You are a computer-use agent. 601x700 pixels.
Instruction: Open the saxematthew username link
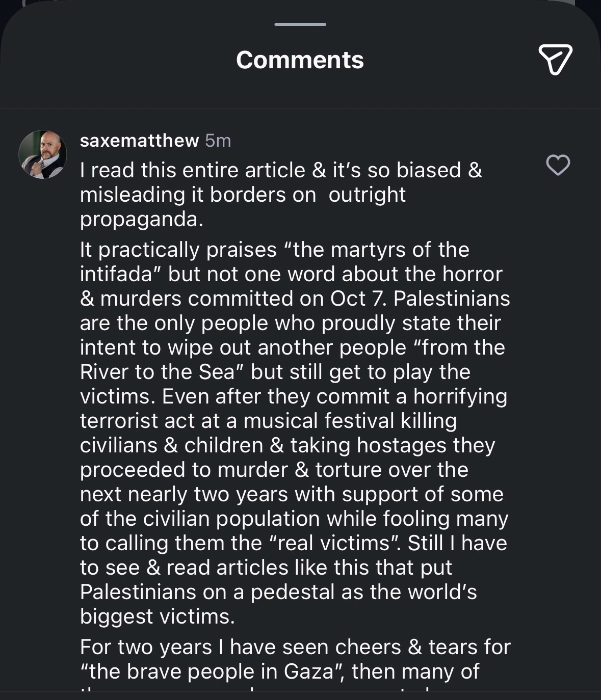click(x=139, y=140)
